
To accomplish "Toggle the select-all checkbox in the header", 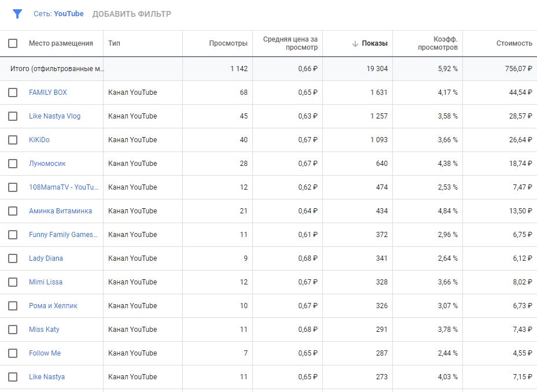I will point(13,43).
